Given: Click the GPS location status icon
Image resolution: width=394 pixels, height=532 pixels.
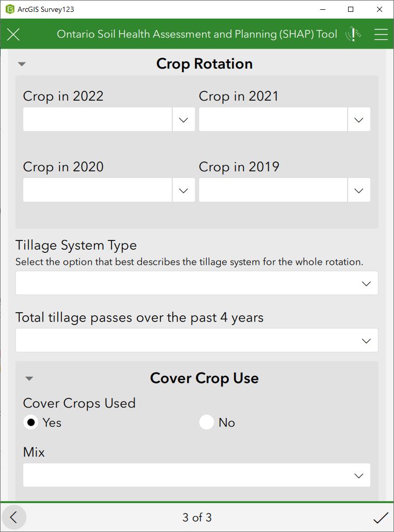Looking at the screenshot, I should point(354,34).
